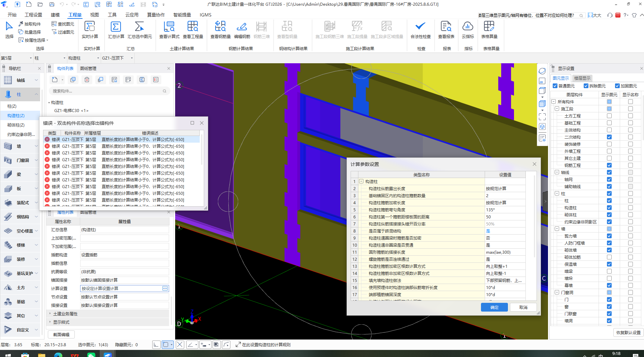Toggle 剪力墙 display checkbox

[x=609, y=236]
